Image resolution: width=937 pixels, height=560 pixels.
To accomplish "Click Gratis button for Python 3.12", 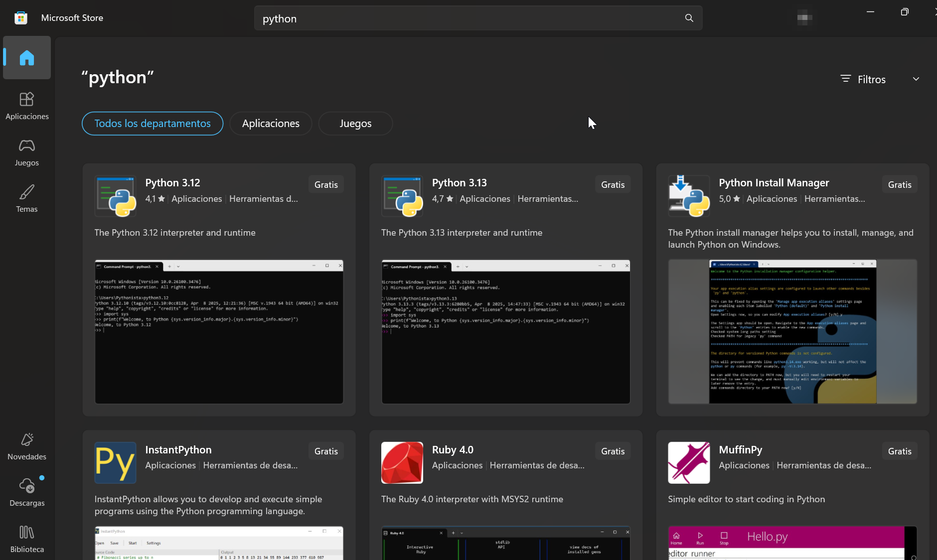I will [326, 184].
